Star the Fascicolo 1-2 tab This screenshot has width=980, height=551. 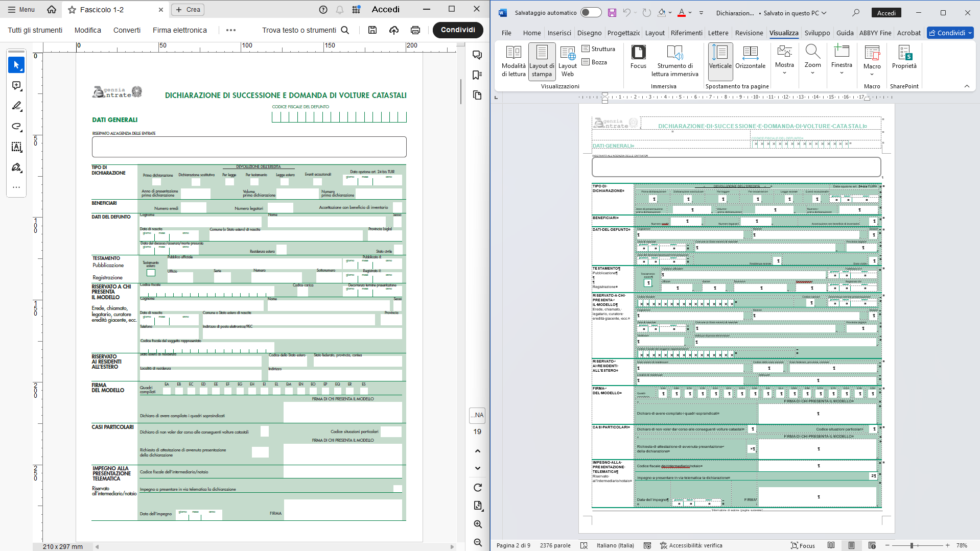[x=72, y=10]
